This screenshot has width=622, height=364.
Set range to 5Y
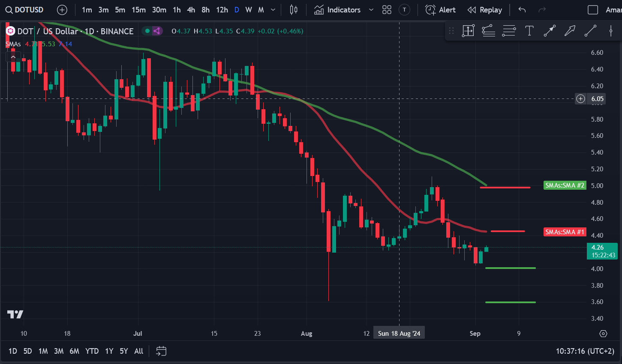(124, 351)
